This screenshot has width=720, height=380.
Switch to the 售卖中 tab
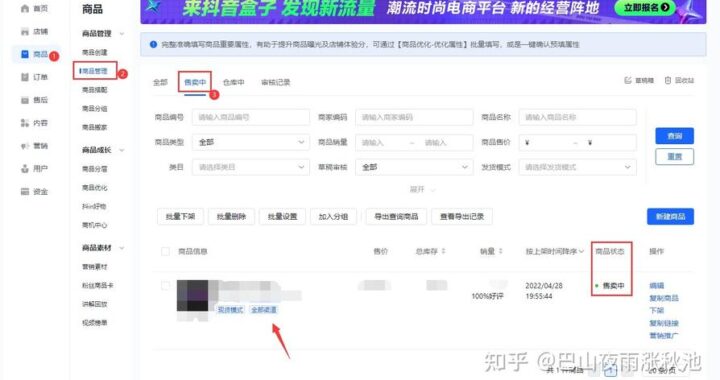(195, 82)
